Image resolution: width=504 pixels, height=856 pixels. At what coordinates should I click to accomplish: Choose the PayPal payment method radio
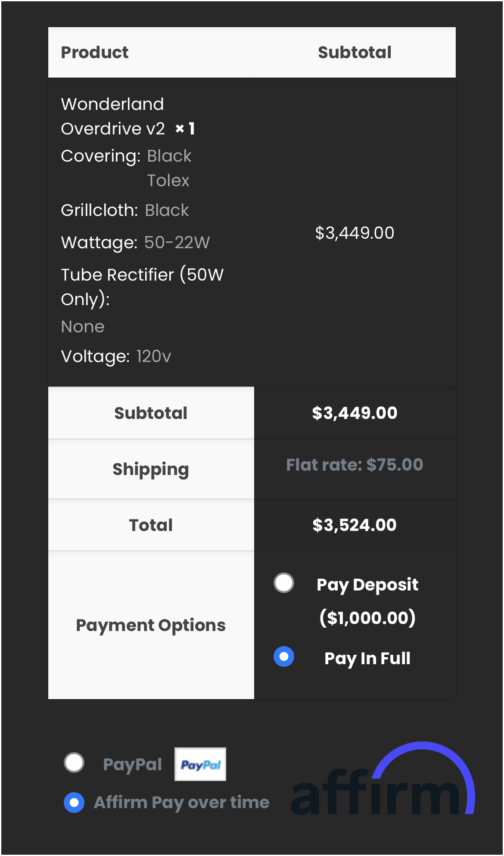(x=74, y=762)
